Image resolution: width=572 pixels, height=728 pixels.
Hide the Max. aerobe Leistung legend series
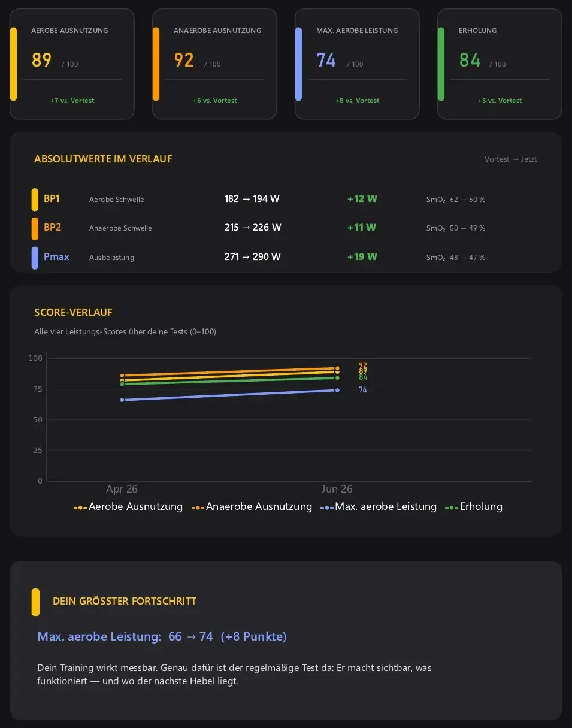pos(379,507)
